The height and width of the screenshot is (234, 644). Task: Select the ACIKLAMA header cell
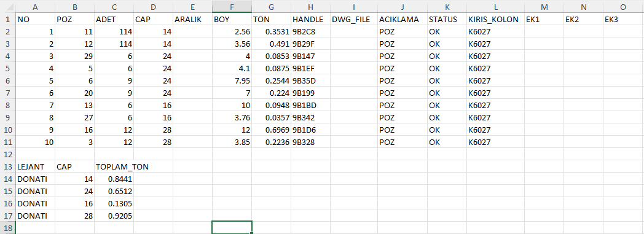pyautogui.click(x=402, y=19)
